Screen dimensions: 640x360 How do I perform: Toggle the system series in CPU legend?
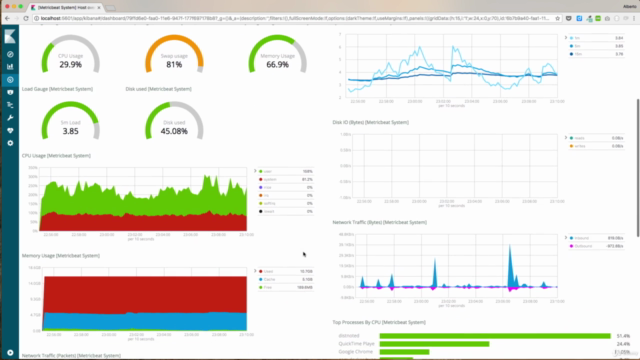click(286, 179)
